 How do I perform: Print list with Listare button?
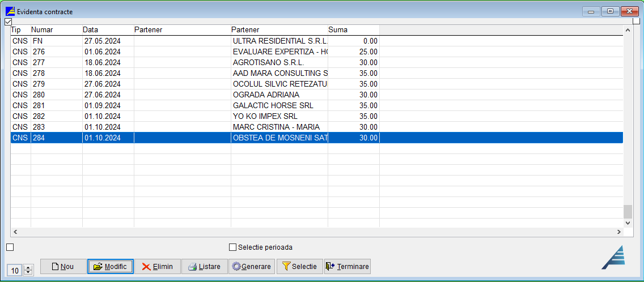click(204, 267)
